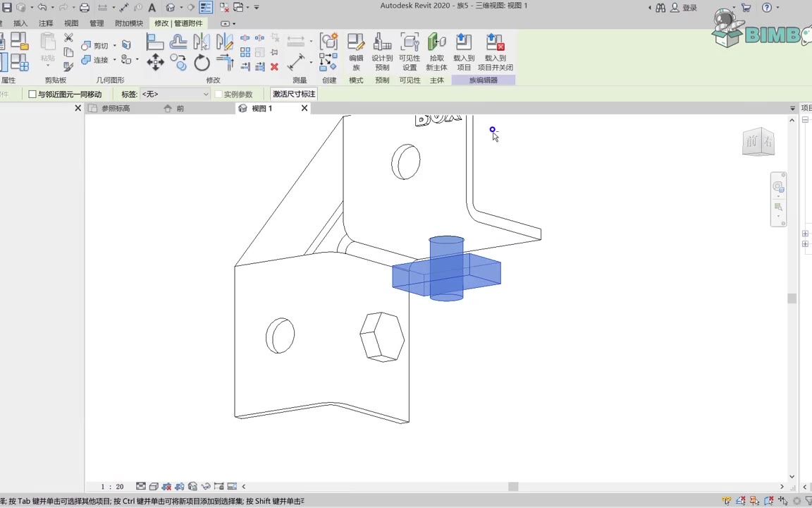Click Load into Project and Close icon
Screen dimensions: 812x508
pos(495,52)
